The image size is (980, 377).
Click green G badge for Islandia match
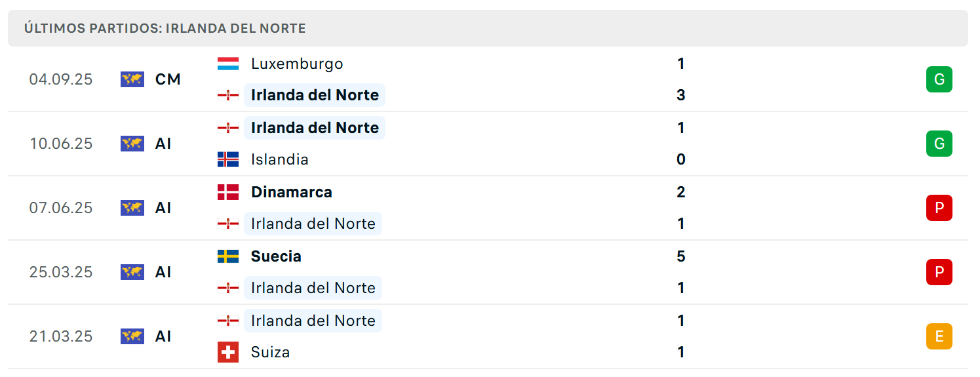[x=939, y=144]
